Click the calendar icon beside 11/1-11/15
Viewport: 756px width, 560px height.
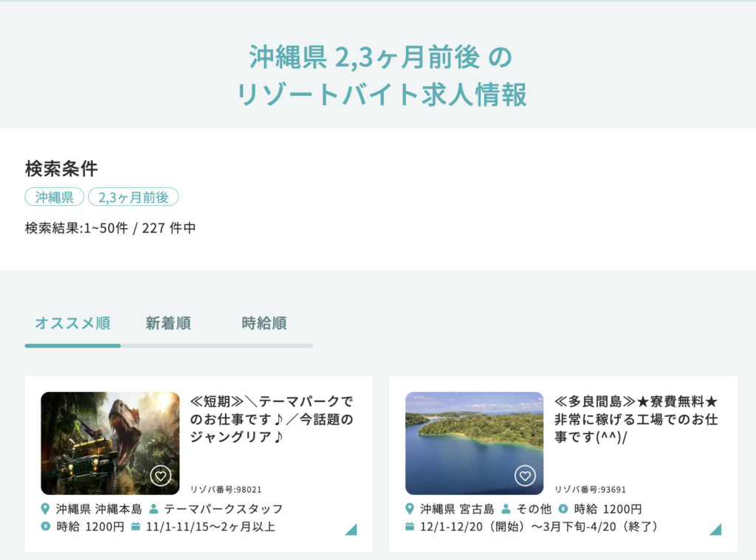[x=136, y=527]
